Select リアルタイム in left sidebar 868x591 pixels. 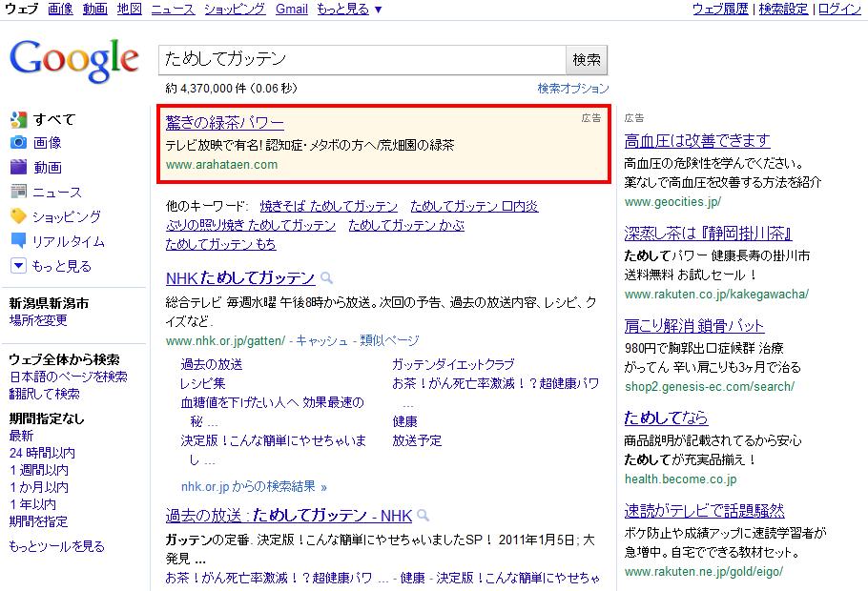pyautogui.click(x=69, y=241)
